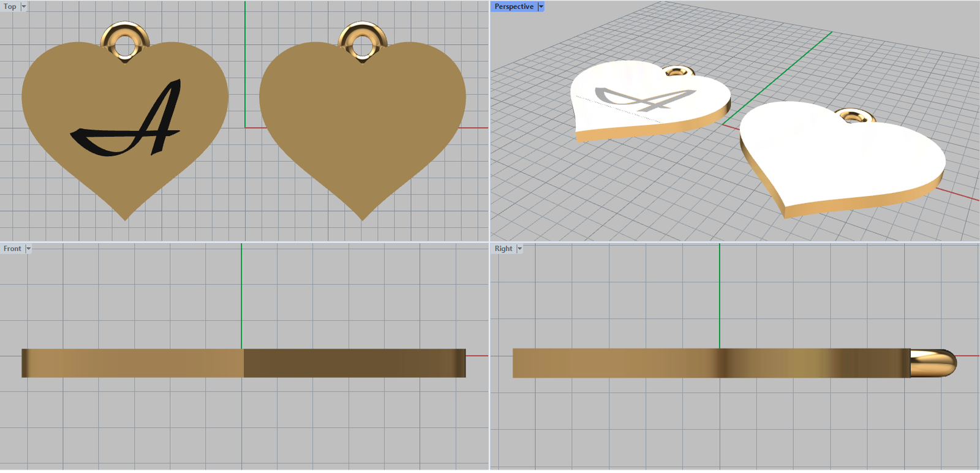Activate the Top viewport title label
The width and height of the screenshot is (980, 473).
(10, 7)
